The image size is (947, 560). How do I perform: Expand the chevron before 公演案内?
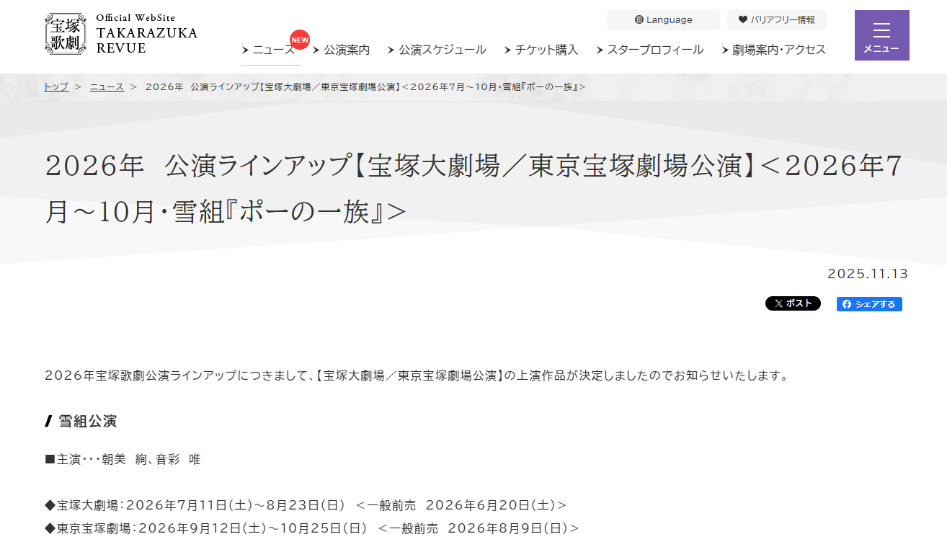tap(317, 50)
